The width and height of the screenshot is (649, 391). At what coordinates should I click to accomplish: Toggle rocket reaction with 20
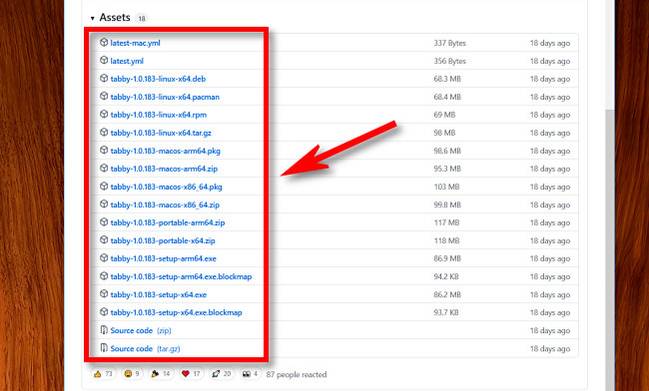[221, 374]
